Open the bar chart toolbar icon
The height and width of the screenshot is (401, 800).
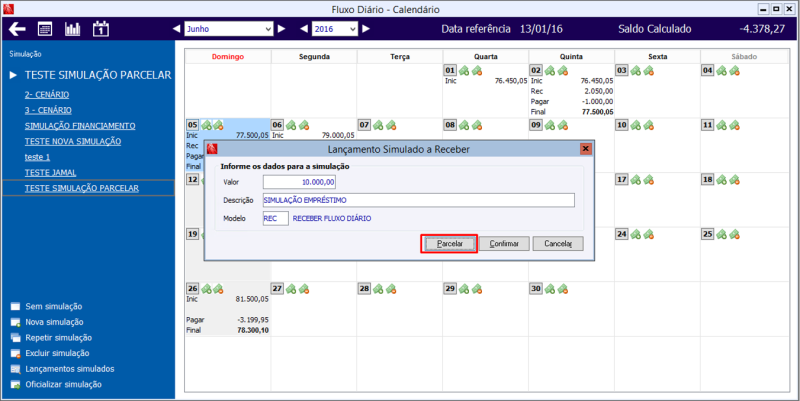coord(72,29)
